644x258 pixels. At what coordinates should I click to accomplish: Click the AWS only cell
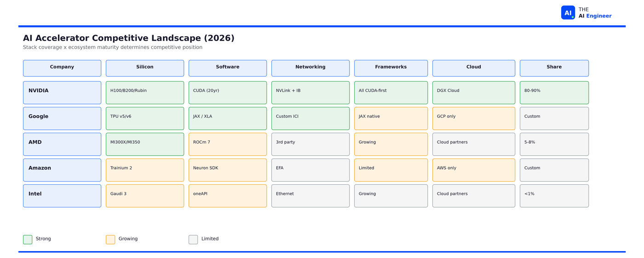coord(474,170)
